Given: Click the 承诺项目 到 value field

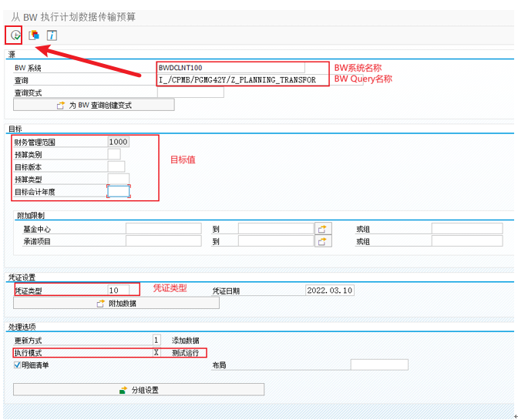Looking at the screenshot, I should 276,241.
